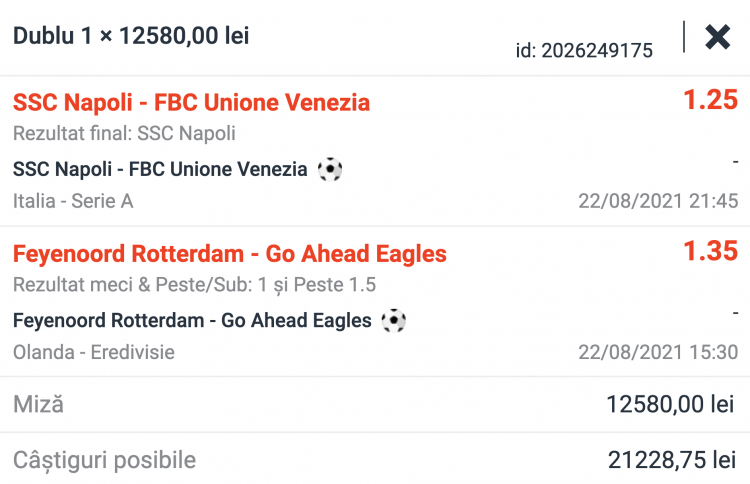Close the bet slip with the X icon
Screen dimensions: 750x484
click(718, 37)
